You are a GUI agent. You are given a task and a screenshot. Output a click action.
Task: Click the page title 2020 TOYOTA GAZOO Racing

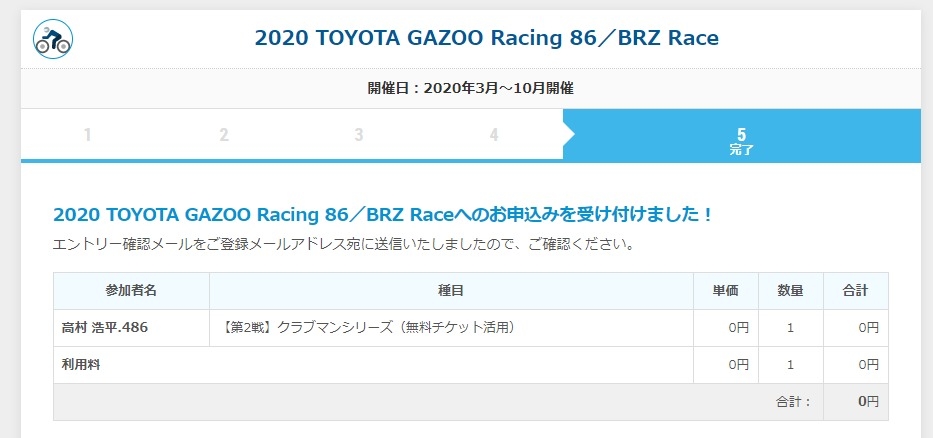486,39
